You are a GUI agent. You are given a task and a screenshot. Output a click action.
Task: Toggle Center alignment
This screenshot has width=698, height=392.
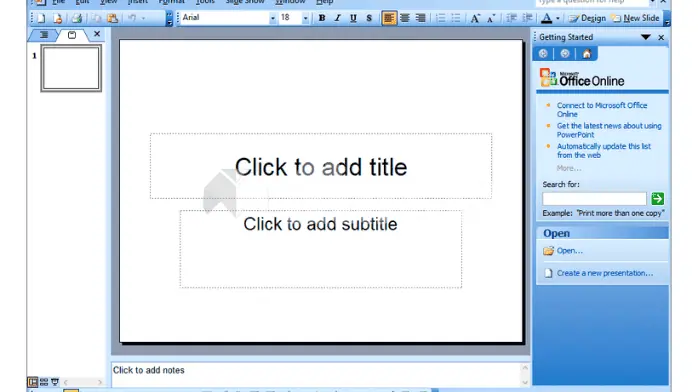pos(405,18)
